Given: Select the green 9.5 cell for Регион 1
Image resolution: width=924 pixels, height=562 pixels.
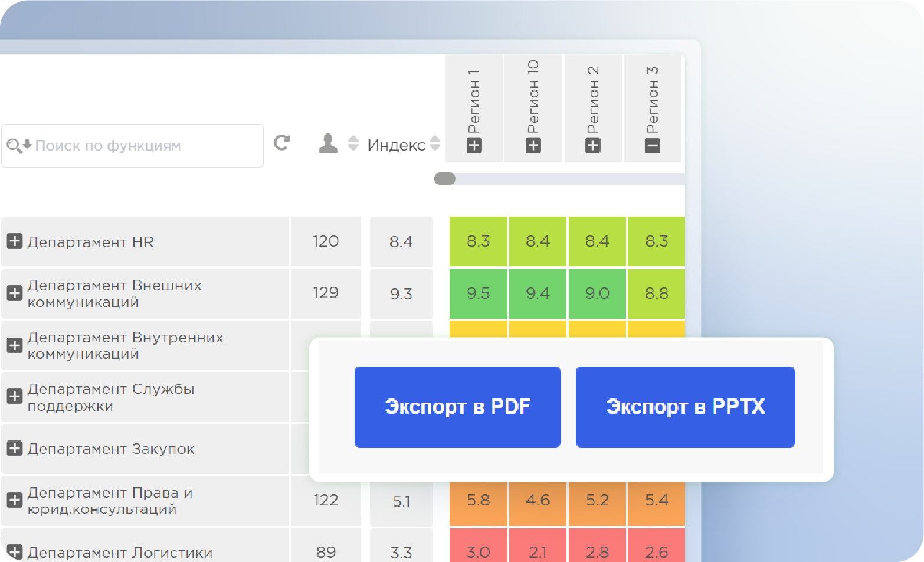Looking at the screenshot, I should (478, 293).
